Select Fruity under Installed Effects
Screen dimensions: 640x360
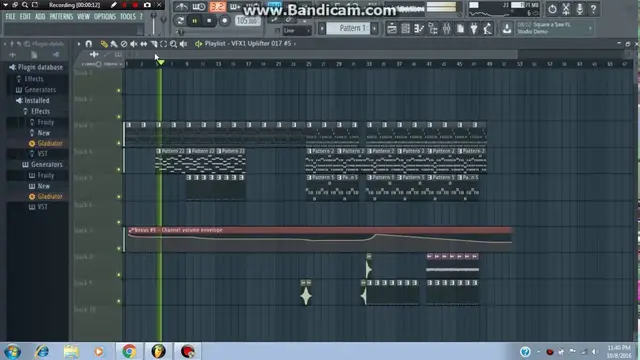(x=42, y=122)
